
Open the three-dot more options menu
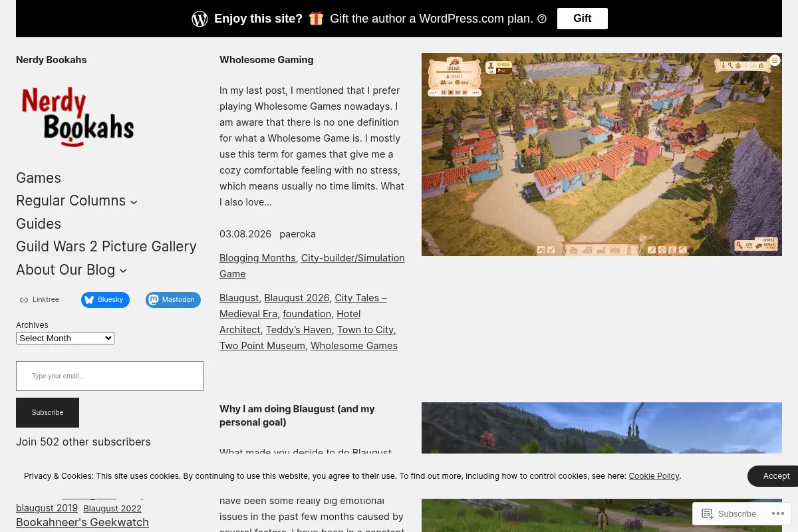point(778,514)
